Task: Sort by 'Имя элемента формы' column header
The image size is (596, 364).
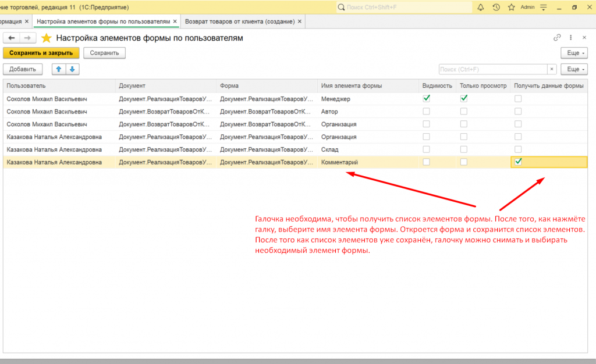Action: click(368, 86)
